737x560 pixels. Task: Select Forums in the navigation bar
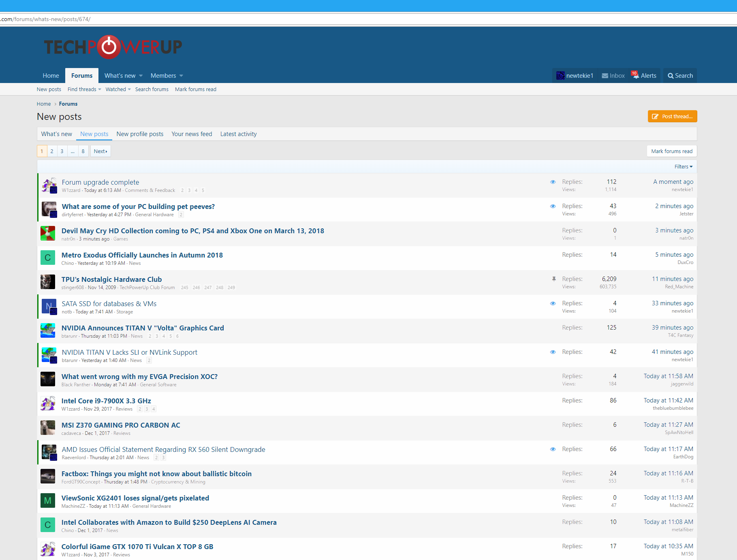[82, 75]
